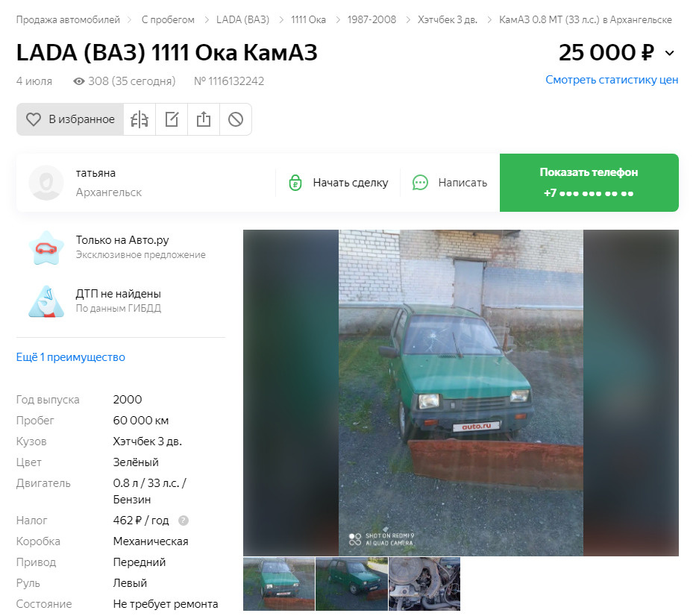Click the listing date '4 июля'
The width and height of the screenshot is (696, 616).
[x=34, y=81]
